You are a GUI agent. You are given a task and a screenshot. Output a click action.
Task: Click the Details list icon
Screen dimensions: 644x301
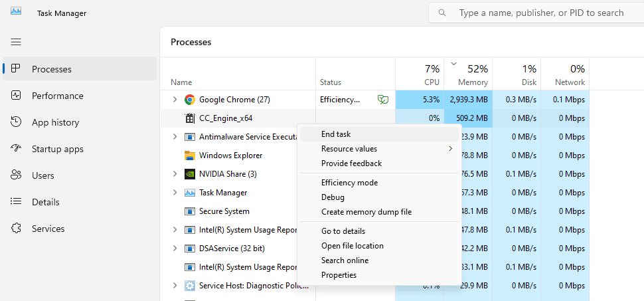pos(16,201)
